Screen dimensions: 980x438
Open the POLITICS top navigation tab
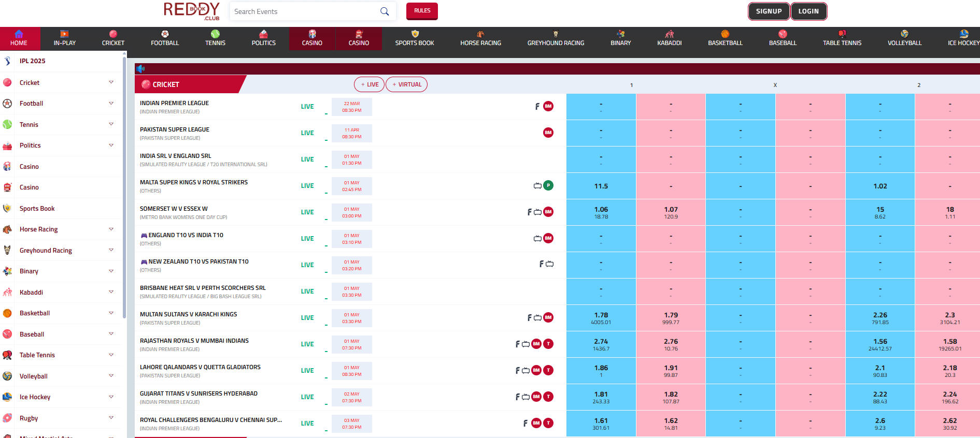pos(263,38)
